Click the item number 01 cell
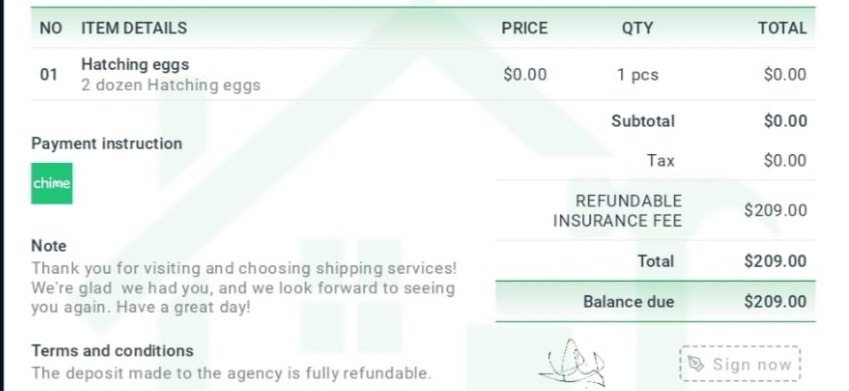This screenshot has width=849, height=391. click(49, 74)
